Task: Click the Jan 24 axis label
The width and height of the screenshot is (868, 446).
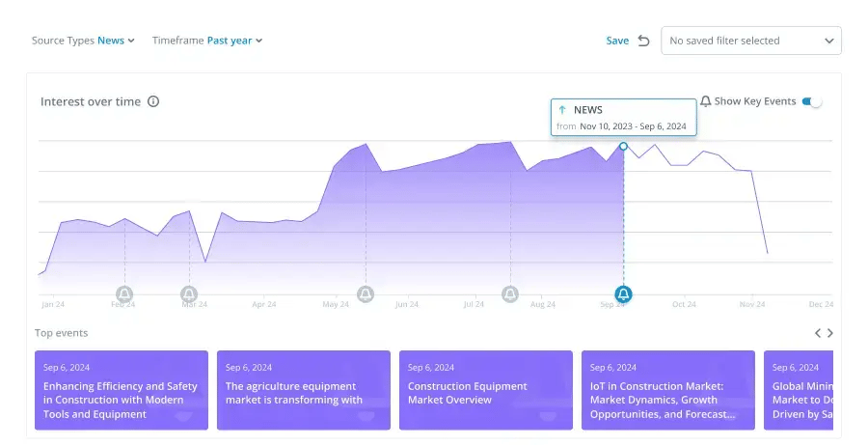Action: click(53, 304)
